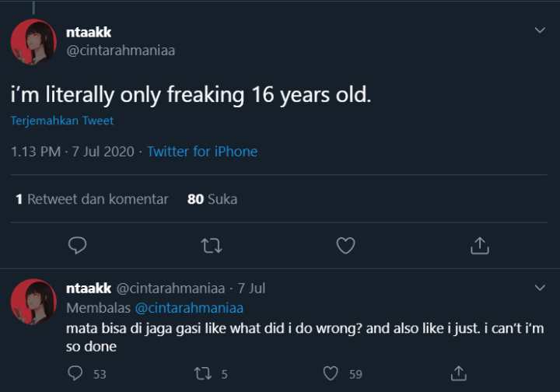Like the reply tweet with 59 likes
Image resolution: width=560 pixels, height=392 pixels.
[x=331, y=373]
